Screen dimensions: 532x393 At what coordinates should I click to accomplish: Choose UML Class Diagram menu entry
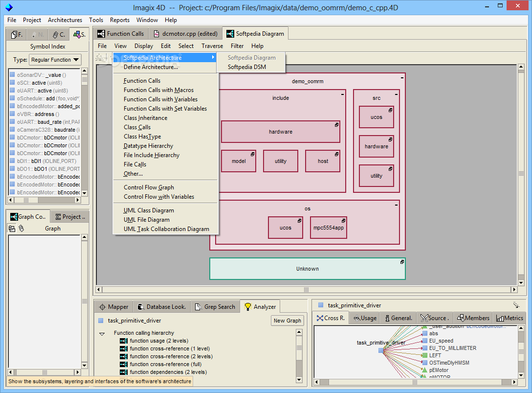tap(149, 210)
